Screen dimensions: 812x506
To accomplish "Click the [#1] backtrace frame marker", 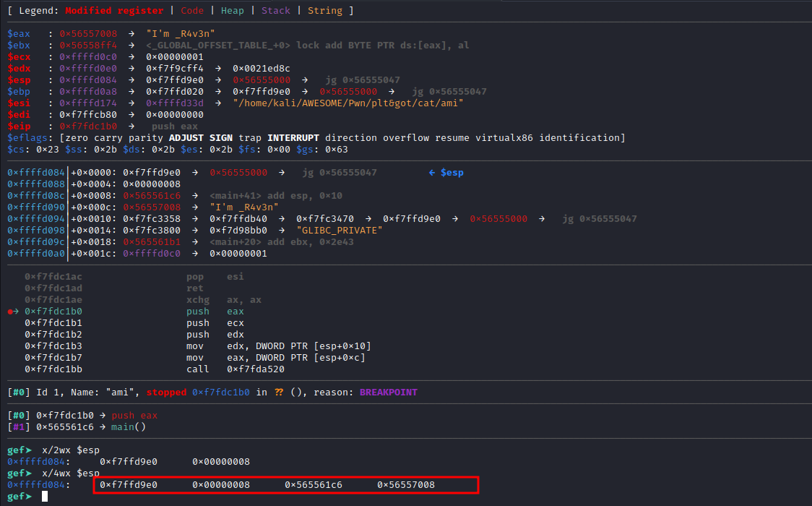I will 18,426.
